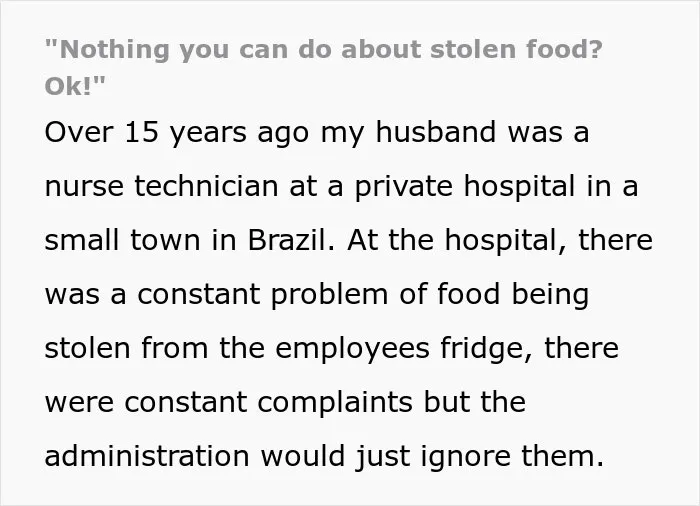The image size is (700, 506).
Task: Click the words "nurse technician"
Action: pos(162,186)
